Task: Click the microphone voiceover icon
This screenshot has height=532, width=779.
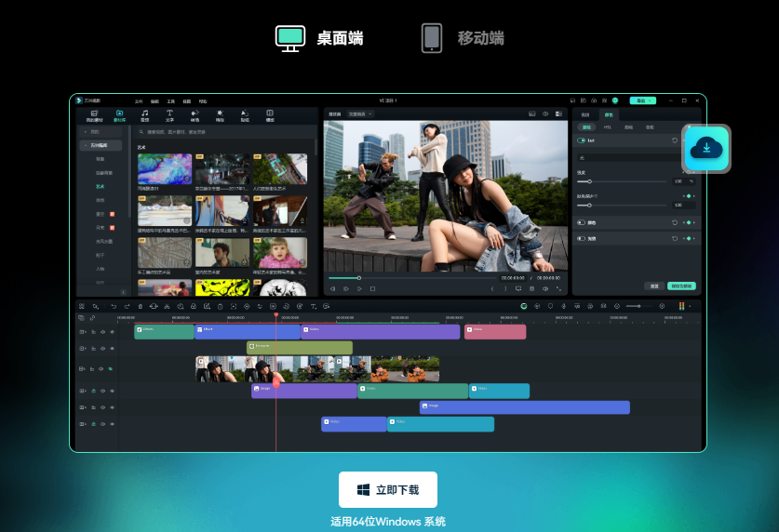Action: click(563, 306)
